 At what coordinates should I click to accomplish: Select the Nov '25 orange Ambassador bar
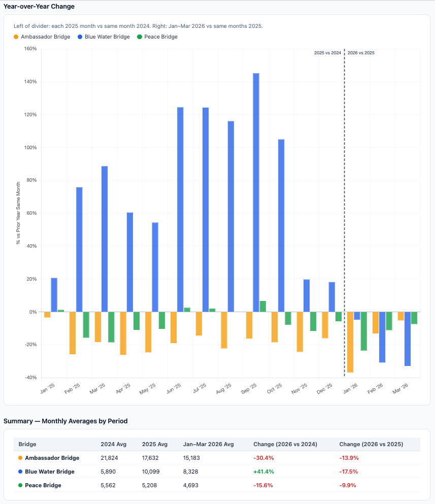(300, 332)
